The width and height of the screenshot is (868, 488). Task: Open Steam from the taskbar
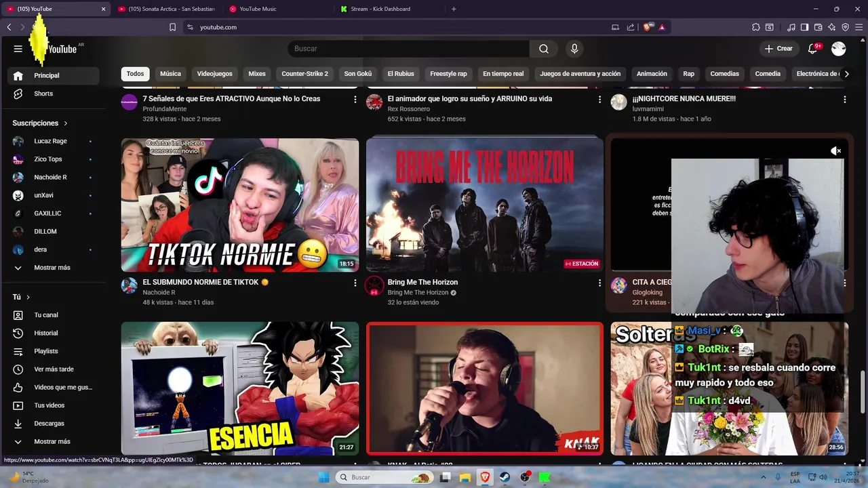pyautogui.click(x=505, y=477)
